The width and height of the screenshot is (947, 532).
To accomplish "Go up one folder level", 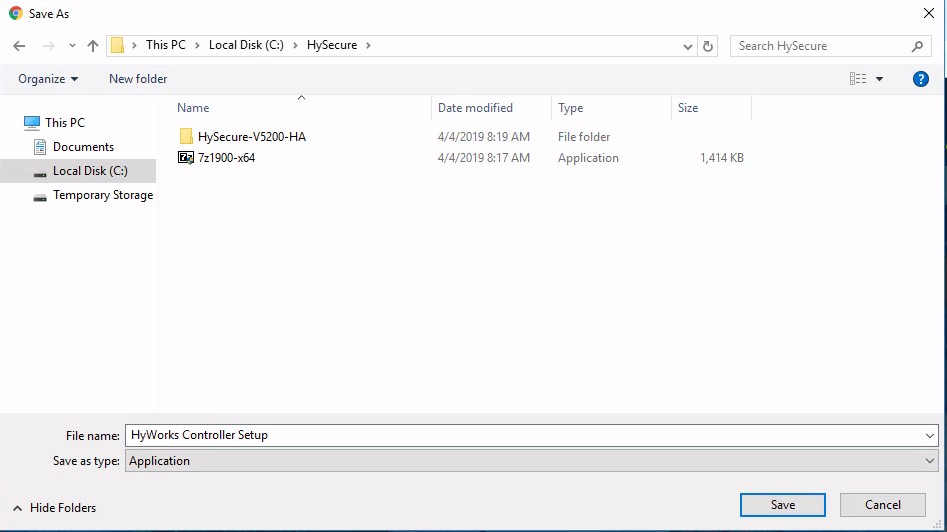I will tap(92, 46).
